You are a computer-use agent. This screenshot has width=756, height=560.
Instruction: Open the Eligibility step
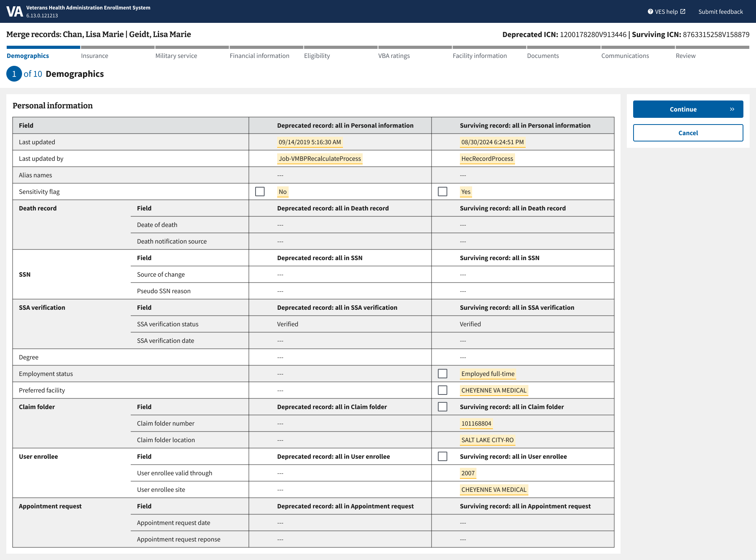[x=317, y=56]
